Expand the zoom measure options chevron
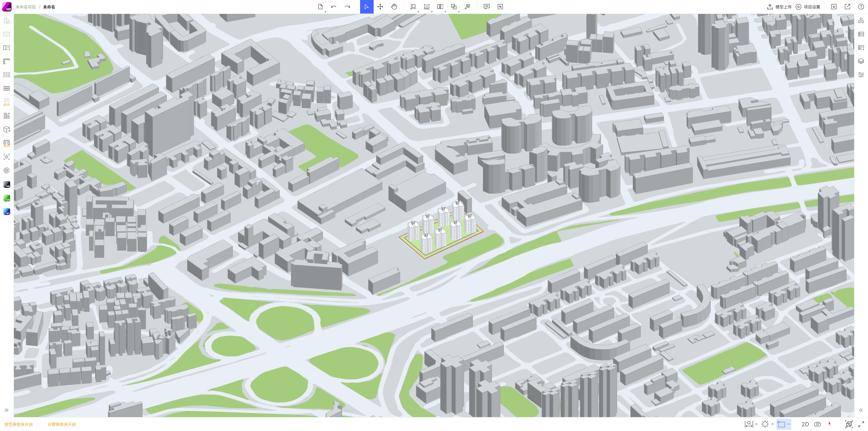Viewport: 868px width, 431px height. point(756,424)
